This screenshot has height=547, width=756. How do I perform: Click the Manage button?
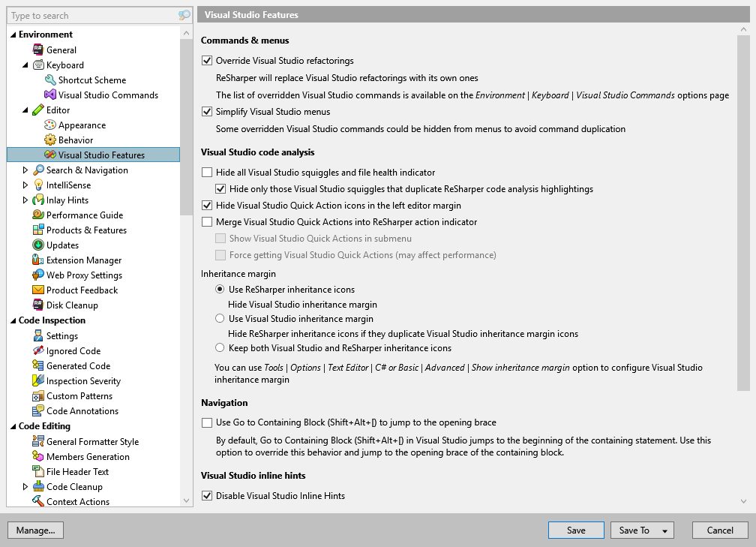[x=35, y=530]
